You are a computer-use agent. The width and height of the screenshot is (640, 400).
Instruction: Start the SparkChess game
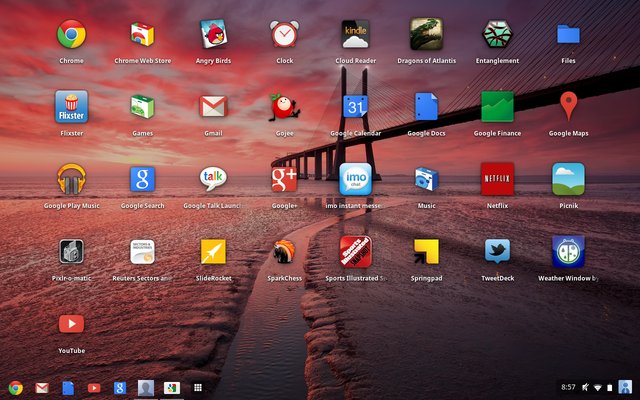click(x=284, y=251)
